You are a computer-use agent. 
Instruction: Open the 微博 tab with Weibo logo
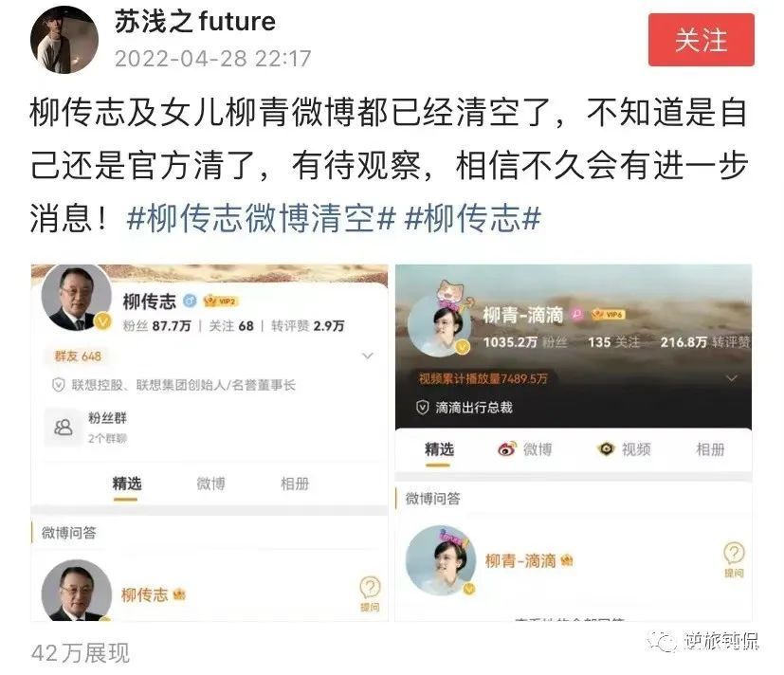[525, 449]
